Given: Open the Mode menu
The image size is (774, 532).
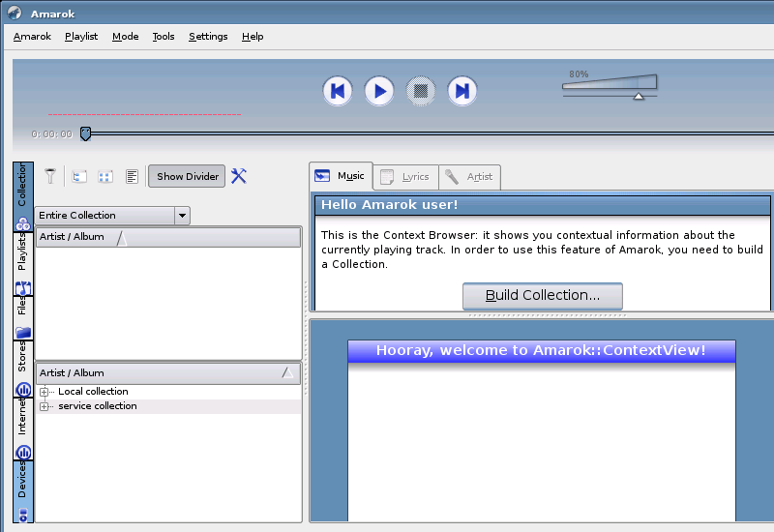Looking at the screenshot, I should point(126,37).
